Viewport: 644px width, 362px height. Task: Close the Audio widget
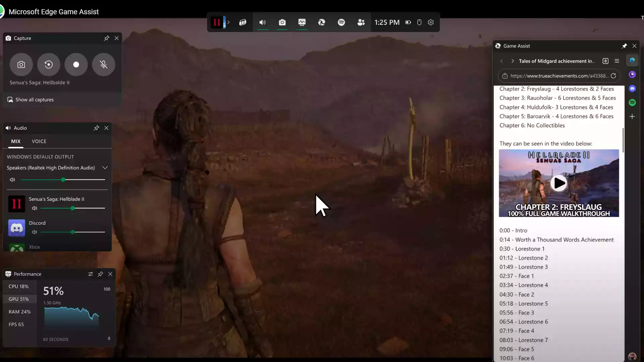pos(106,128)
